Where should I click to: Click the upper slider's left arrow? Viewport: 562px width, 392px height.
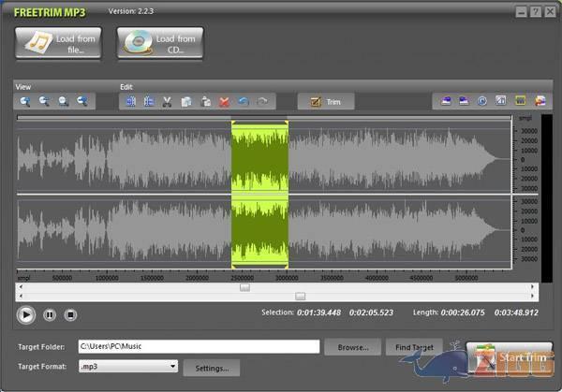[21, 287]
